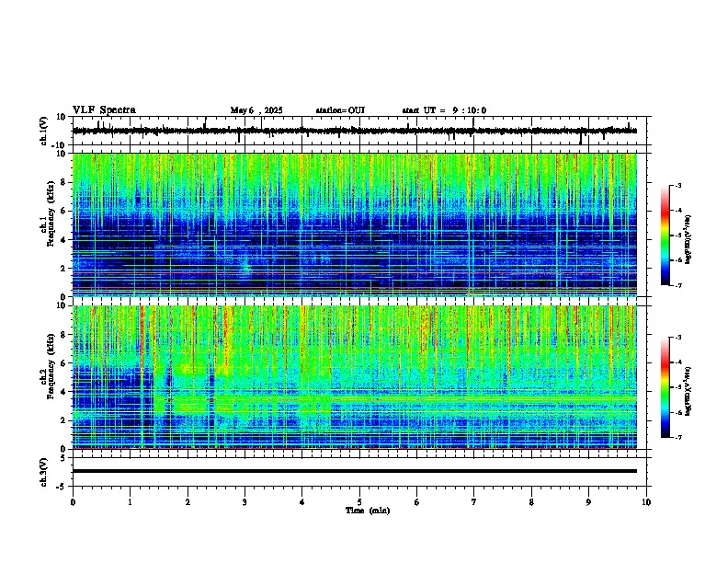Click time axis tick label "2"

188,502
